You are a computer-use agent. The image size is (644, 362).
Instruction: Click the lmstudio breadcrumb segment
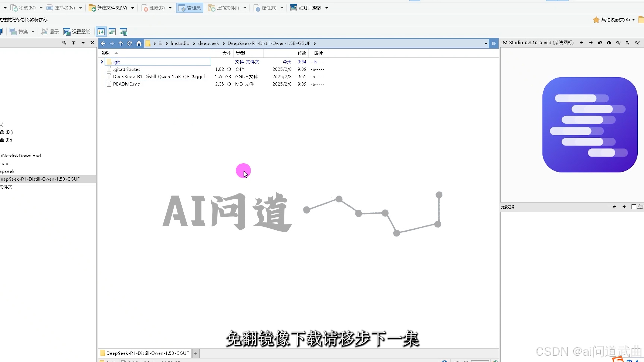coord(180,43)
